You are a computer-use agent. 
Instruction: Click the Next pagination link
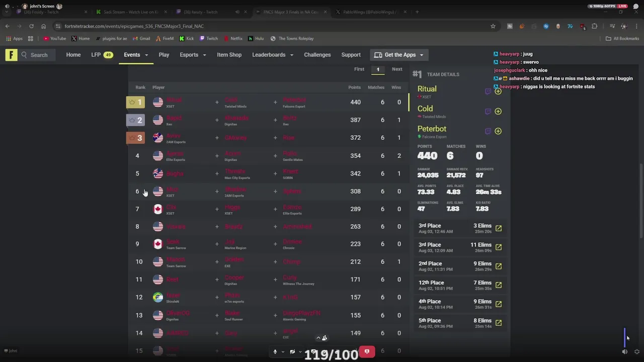pos(397,69)
